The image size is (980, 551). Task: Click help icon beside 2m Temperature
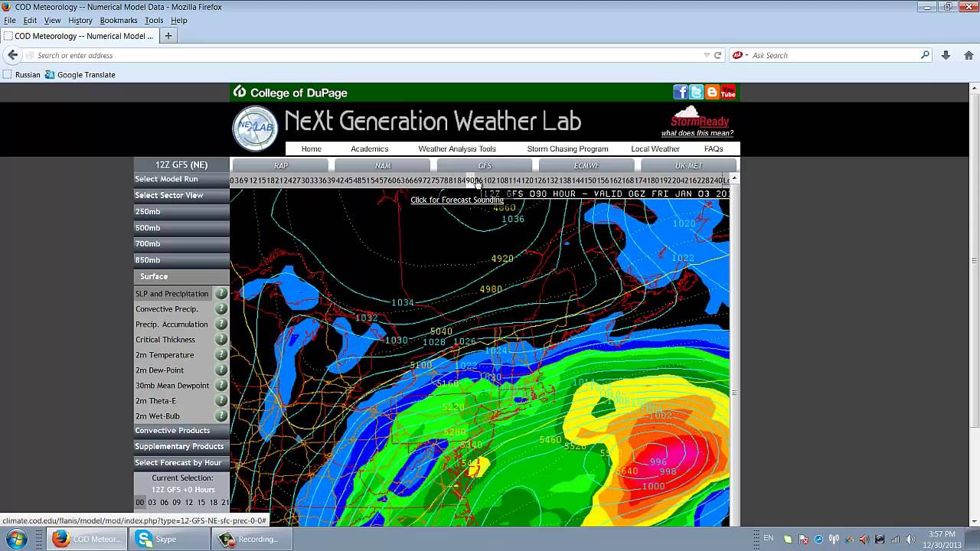point(220,355)
